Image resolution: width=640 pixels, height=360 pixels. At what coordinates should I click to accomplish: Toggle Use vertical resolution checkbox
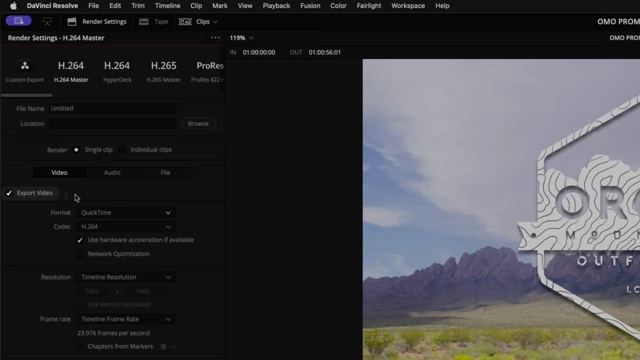click(x=80, y=304)
